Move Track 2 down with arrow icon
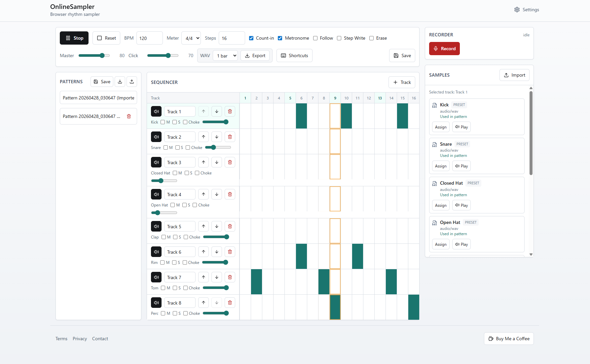This screenshot has width=590, height=364. coord(217,137)
